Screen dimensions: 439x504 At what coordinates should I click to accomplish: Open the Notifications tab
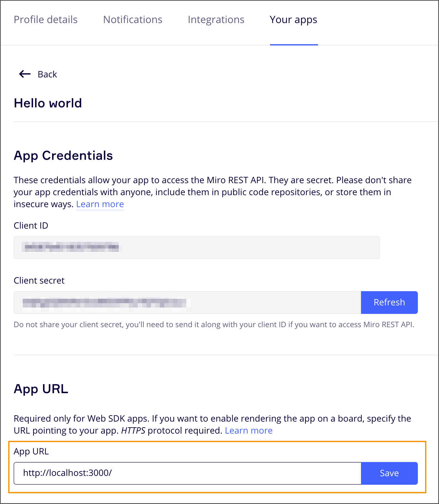click(x=132, y=20)
